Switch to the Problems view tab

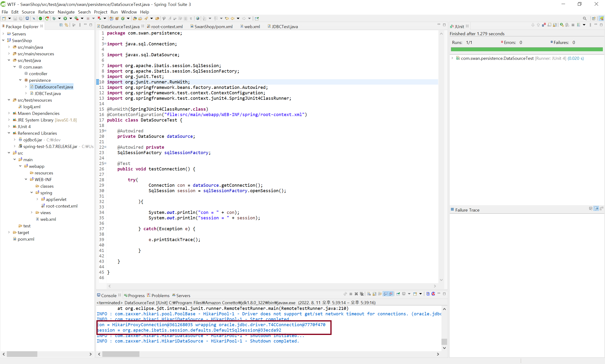pyautogui.click(x=160, y=295)
